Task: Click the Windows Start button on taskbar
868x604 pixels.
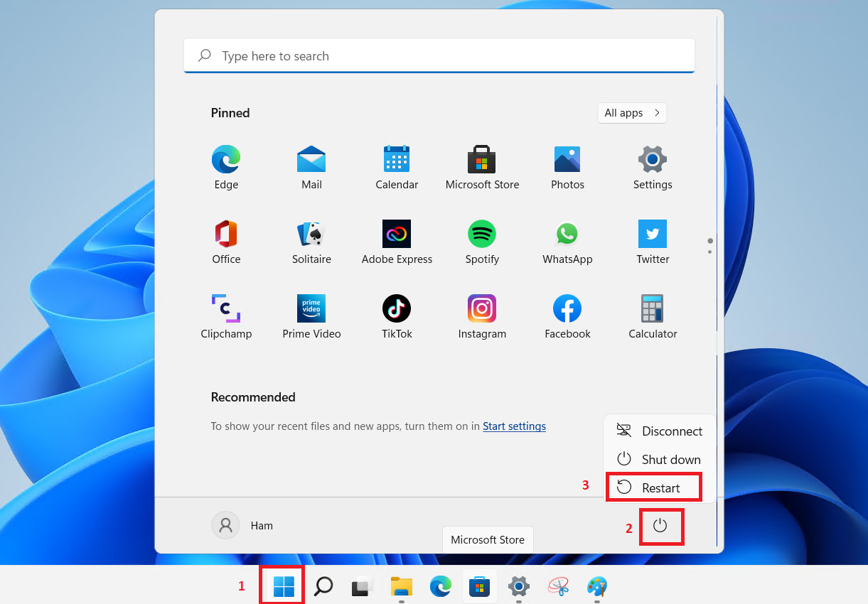Action: 283,586
